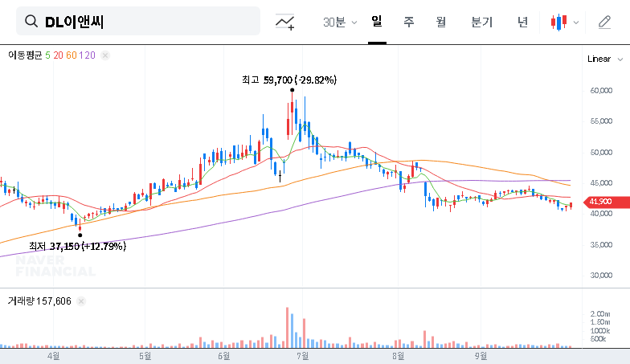Select the 60-day moving average value
Image resolution: width=630 pixels, height=364 pixels.
[72, 55]
